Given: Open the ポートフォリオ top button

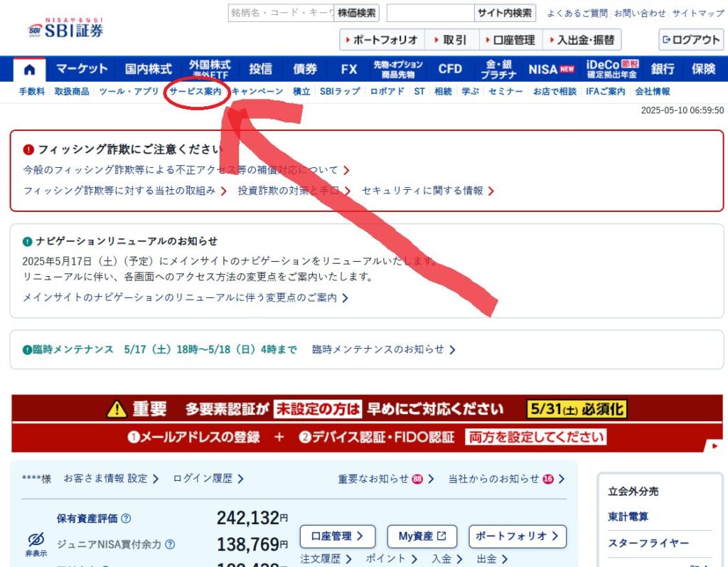Looking at the screenshot, I should pyautogui.click(x=382, y=40).
